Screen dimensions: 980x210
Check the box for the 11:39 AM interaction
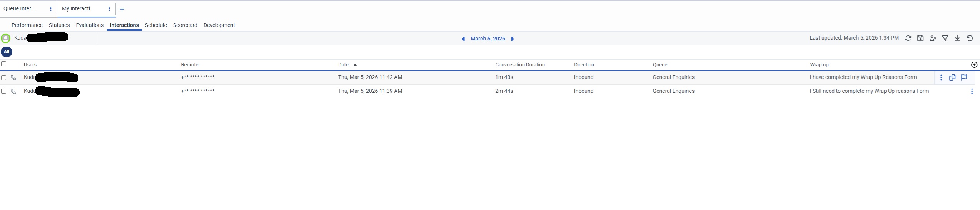4,91
